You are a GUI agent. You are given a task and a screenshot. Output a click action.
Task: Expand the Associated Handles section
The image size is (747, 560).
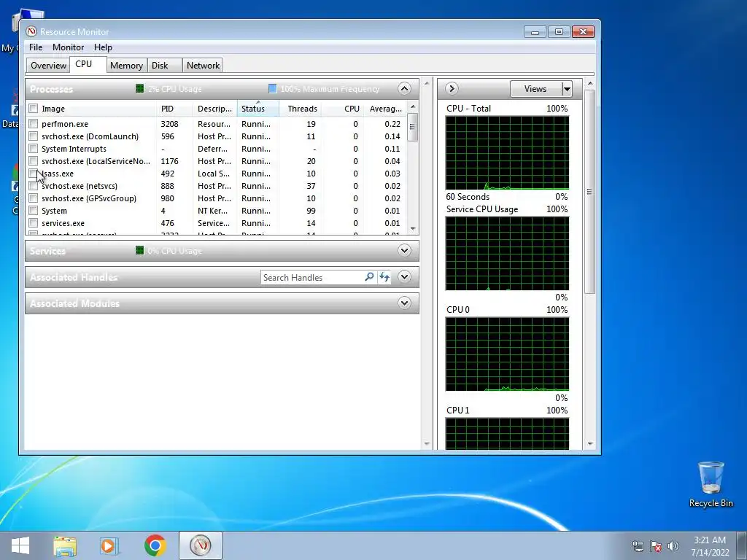[x=404, y=276]
